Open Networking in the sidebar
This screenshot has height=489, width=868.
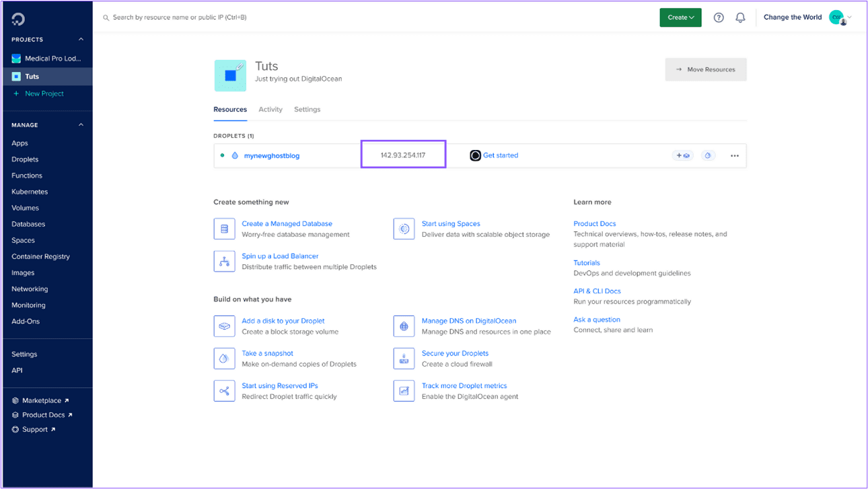[30, 289]
